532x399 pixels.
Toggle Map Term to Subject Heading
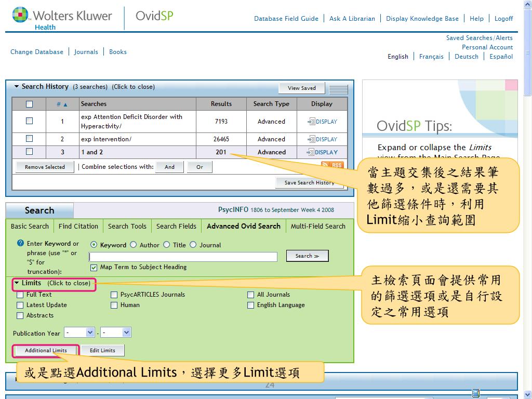coord(94,268)
